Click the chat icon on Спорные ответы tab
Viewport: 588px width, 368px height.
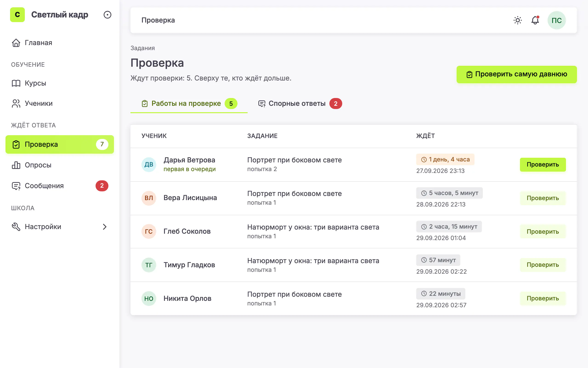pyautogui.click(x=262, y=104)
